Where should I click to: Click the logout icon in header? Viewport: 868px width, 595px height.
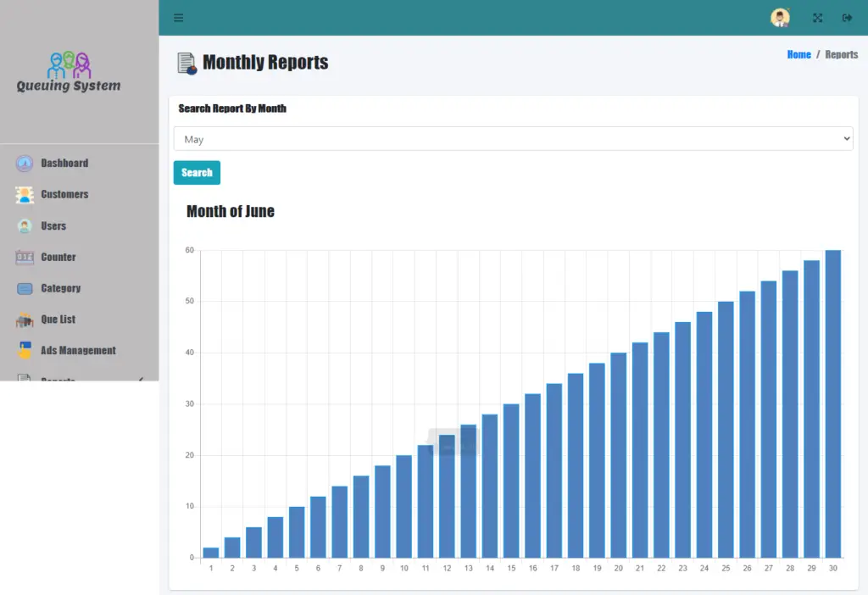pos(847,18)
